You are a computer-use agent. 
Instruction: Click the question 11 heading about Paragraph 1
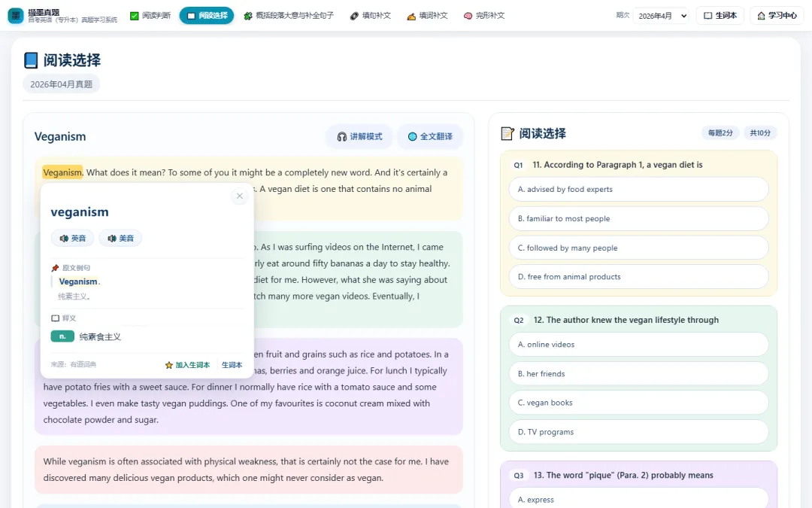coord(617,165)
